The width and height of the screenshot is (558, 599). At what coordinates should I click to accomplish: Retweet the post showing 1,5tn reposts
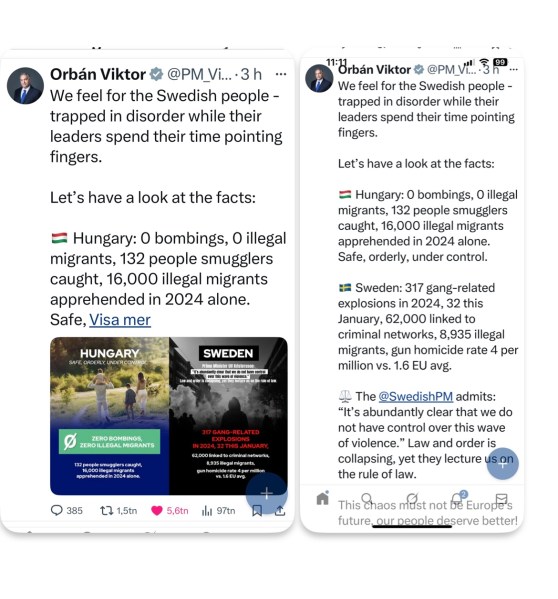tap(106, 510)
